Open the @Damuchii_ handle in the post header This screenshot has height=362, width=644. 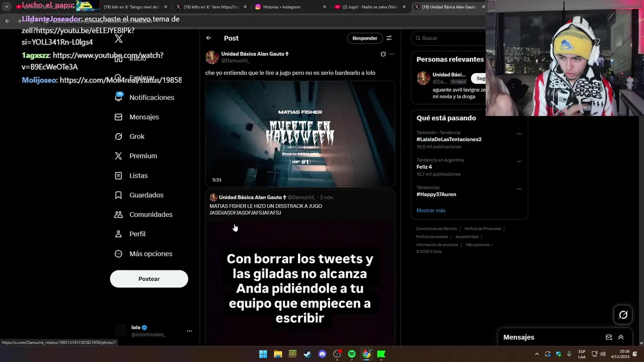click(235, 61)
